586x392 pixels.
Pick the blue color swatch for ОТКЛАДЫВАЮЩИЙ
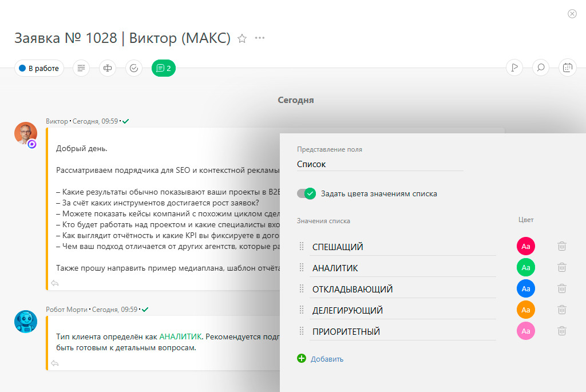[526, 288]
